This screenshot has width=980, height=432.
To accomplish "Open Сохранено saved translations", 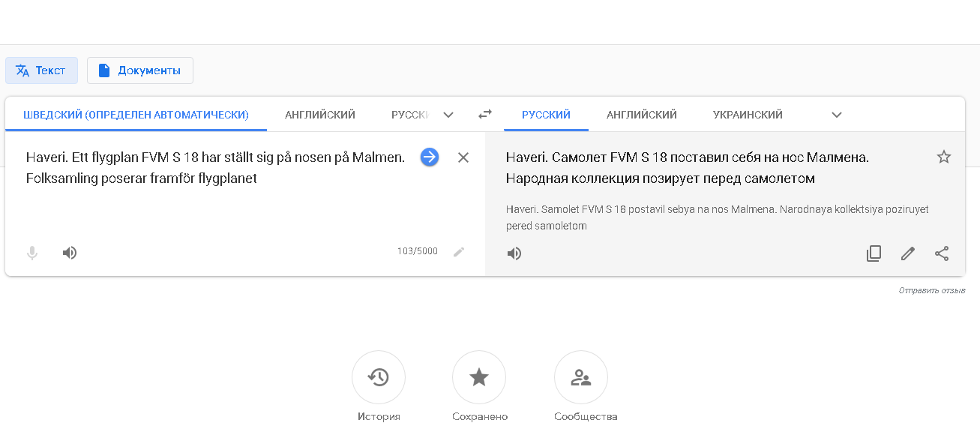I will [x=479, y=377].
